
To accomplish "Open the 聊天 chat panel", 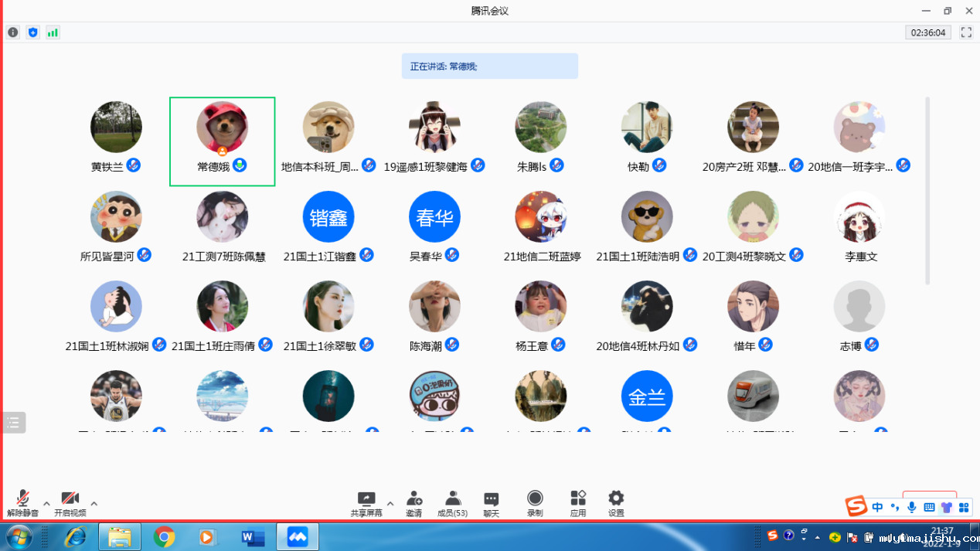I will [491, 503].
